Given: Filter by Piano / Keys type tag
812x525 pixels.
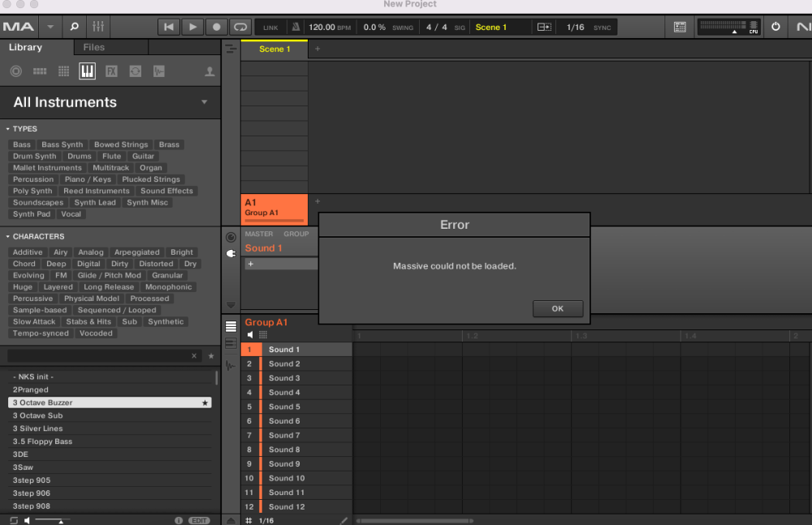Looking at the screenshot, I should click(x=88, y=179).
